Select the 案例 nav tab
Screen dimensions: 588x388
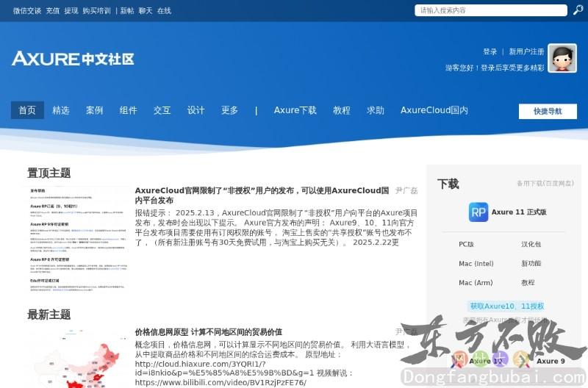click(x=95, y=110)
